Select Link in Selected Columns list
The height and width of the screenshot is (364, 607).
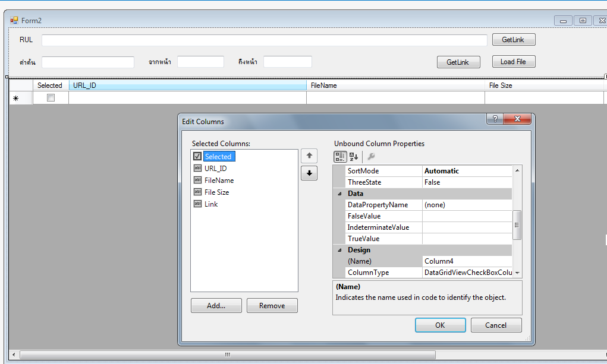[x=211, y=204]
